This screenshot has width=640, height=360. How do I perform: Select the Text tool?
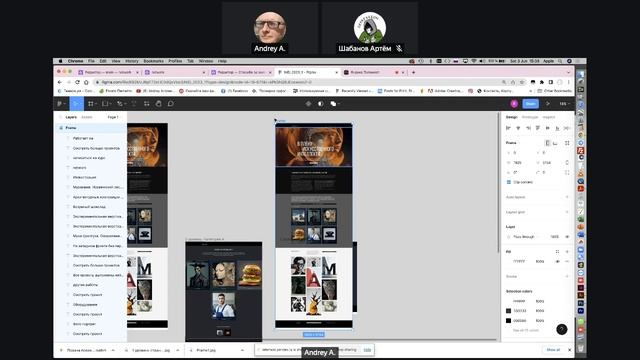click(133, 104)
